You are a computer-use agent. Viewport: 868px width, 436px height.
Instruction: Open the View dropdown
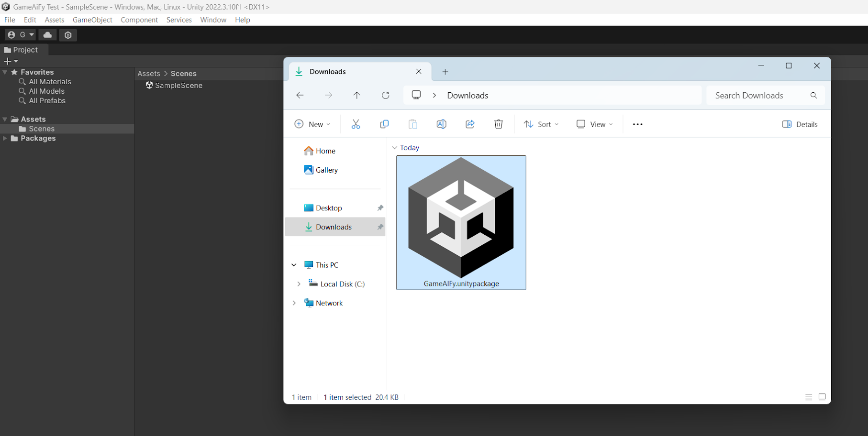coord(594,124)
